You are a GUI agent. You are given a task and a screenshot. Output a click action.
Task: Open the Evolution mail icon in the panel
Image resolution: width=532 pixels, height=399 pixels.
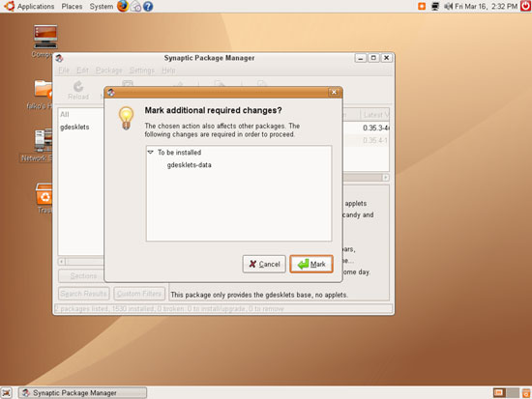click(x=135, y=6)
